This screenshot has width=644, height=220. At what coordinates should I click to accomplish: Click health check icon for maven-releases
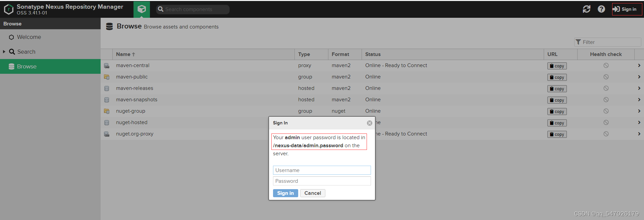click(x=606, y=88)
